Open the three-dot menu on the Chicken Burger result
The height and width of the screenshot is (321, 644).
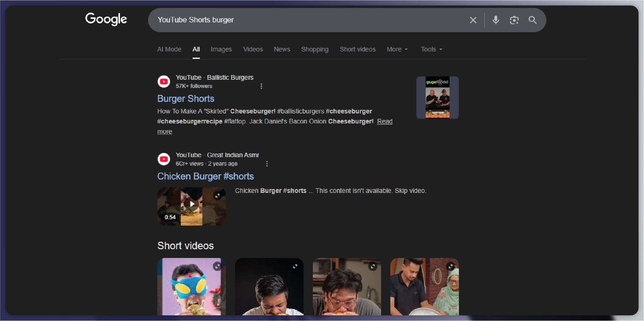point(267,164)
